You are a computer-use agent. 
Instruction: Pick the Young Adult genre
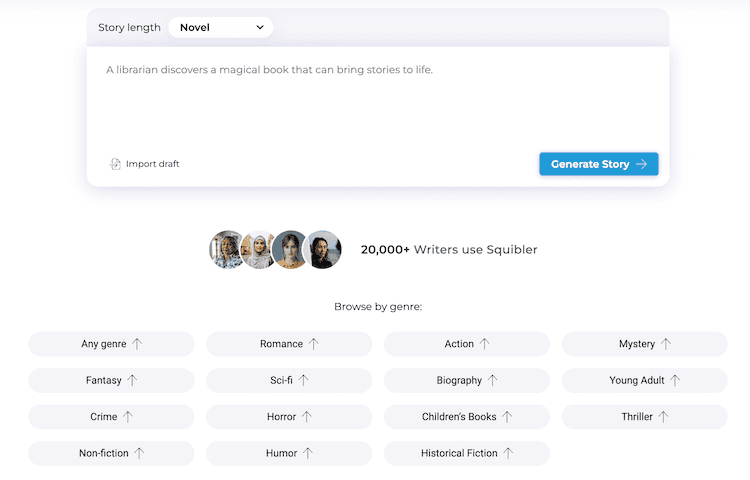tap(644, 380)
